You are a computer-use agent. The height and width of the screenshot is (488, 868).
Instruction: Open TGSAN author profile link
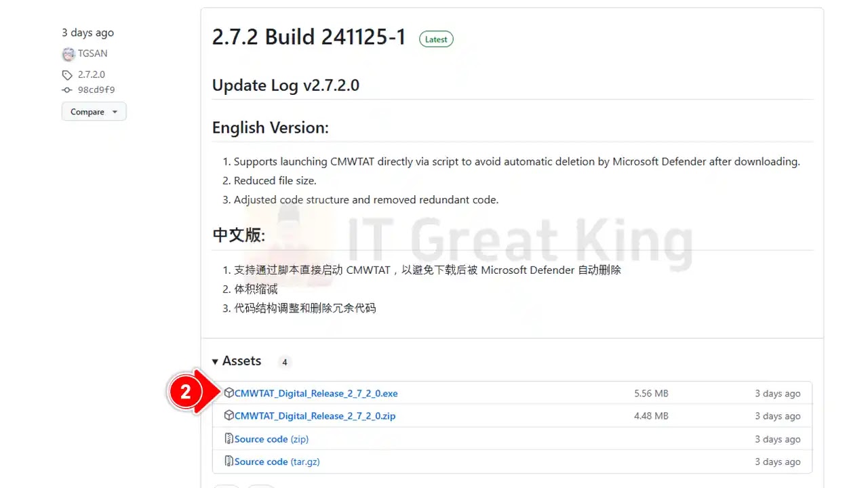click(x=93, y=54)
